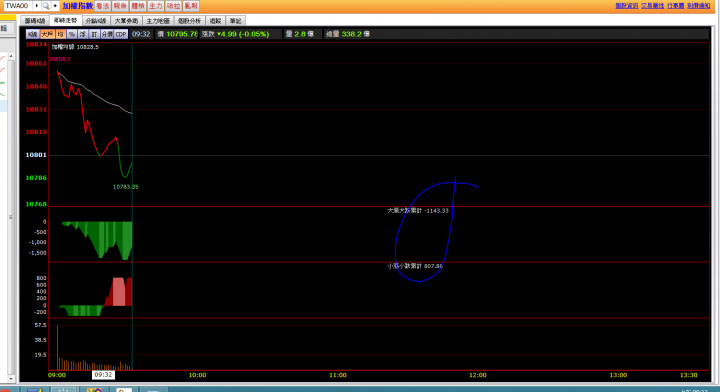Switch to the 個股分析 tab
This screenshot has height=392, width=720.
coord(190,21)
